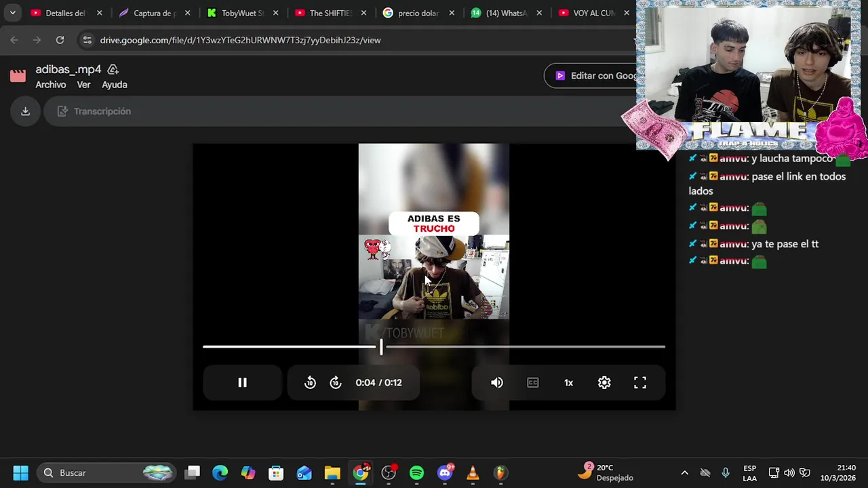Close the Detalles del tab
This screenshot has width=868, height=488.
click(99, 13)
